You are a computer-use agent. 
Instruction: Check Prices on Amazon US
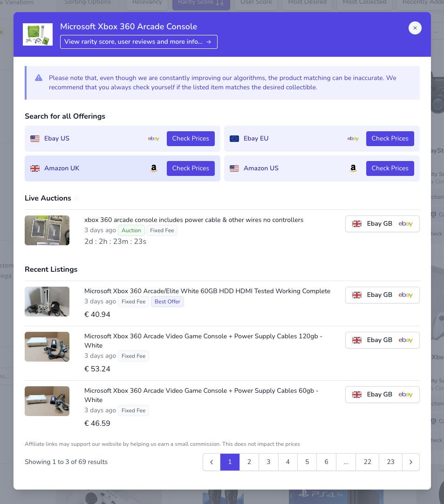pyautogui.click(x=390, y=168)
